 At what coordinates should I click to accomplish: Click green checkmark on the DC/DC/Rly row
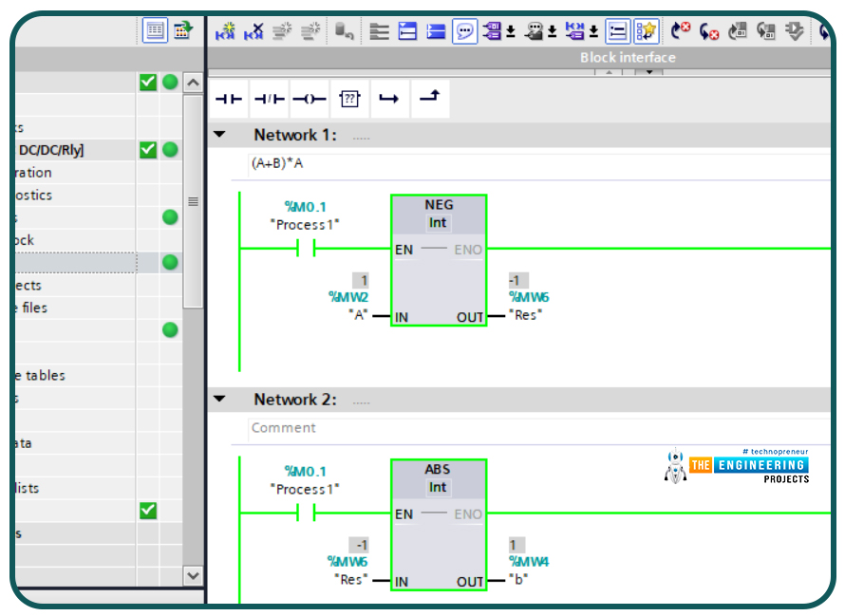pos(148,149)
